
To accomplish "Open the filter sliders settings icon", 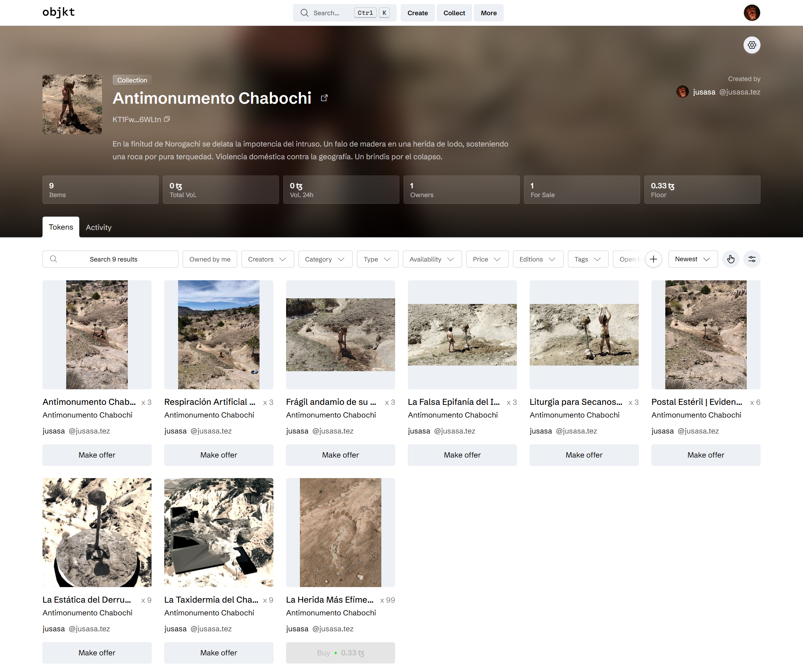I will [751, 259].
